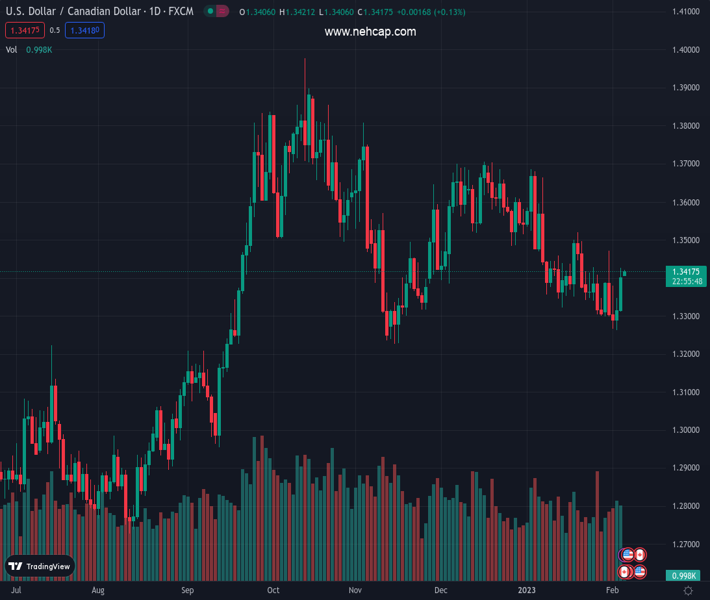Click the low value L1.34060
The image size is (710, 600).
(336, 12)
